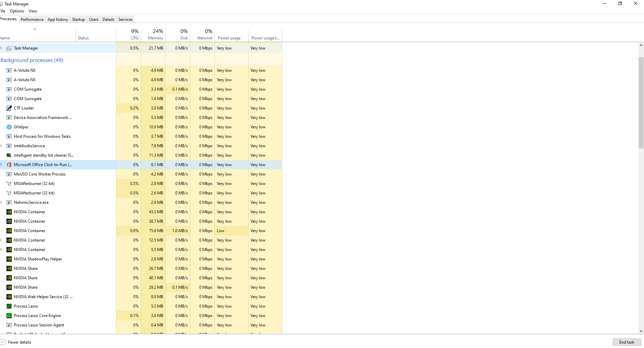Click the MoUSO Core Worker Process icon
644x348 pixels.
pos(9,174)
